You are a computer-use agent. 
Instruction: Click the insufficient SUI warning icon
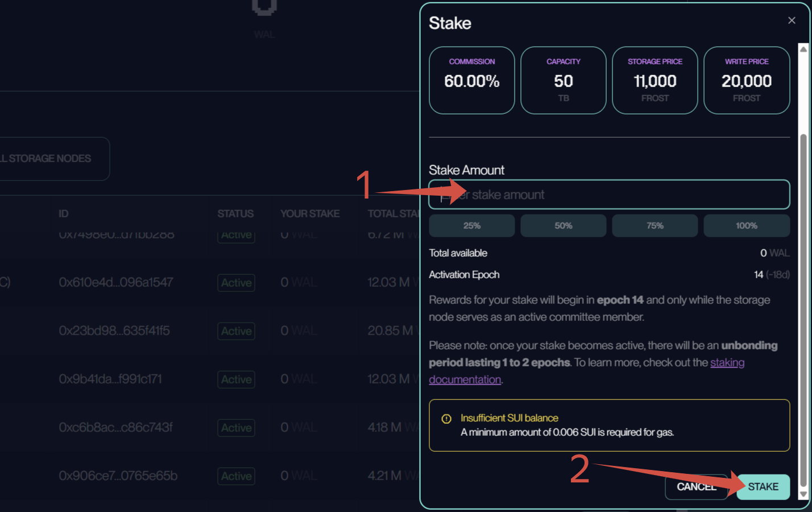coord(446,419)
